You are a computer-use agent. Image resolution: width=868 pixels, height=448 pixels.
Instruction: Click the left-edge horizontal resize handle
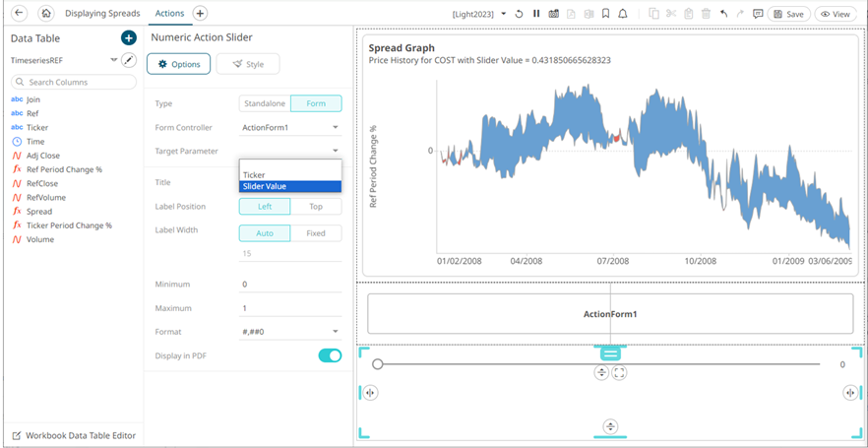click(370, 393)
